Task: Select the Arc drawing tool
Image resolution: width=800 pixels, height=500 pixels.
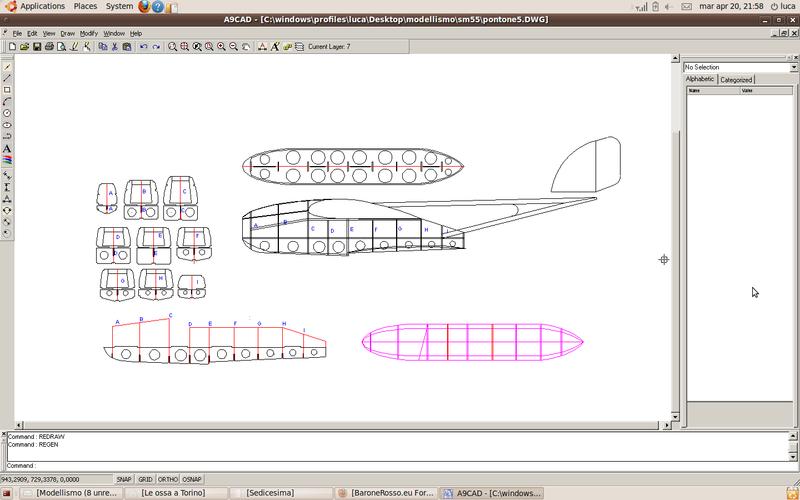Action: [x=7, y=101]
